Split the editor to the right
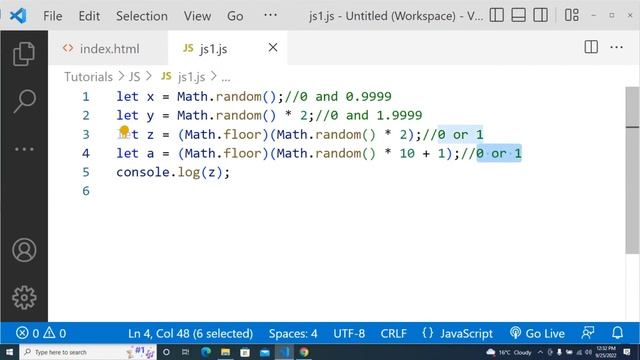The width and height of the screenshot is (640, 360). pyautogui.click(x=591, y=47)
